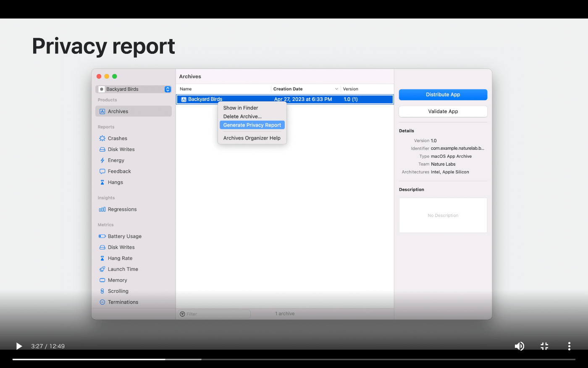
Task: Open Battery Usage metrics
Action: [134, 236]
